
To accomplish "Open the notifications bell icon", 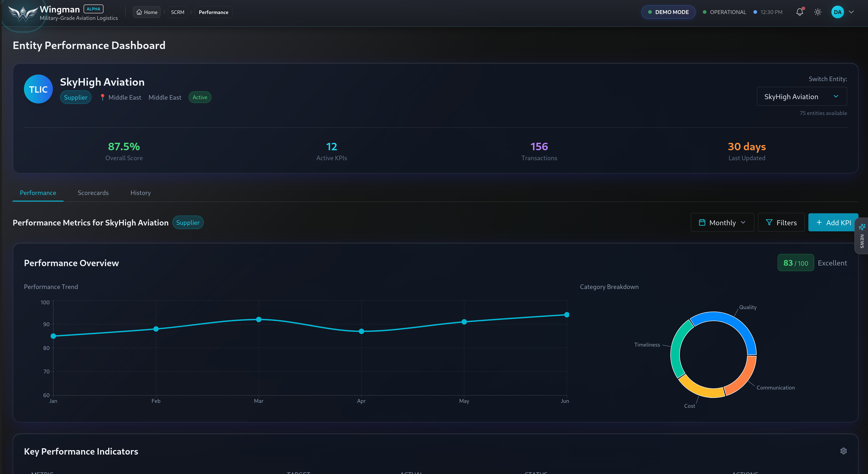I will [x=799, y=12].
